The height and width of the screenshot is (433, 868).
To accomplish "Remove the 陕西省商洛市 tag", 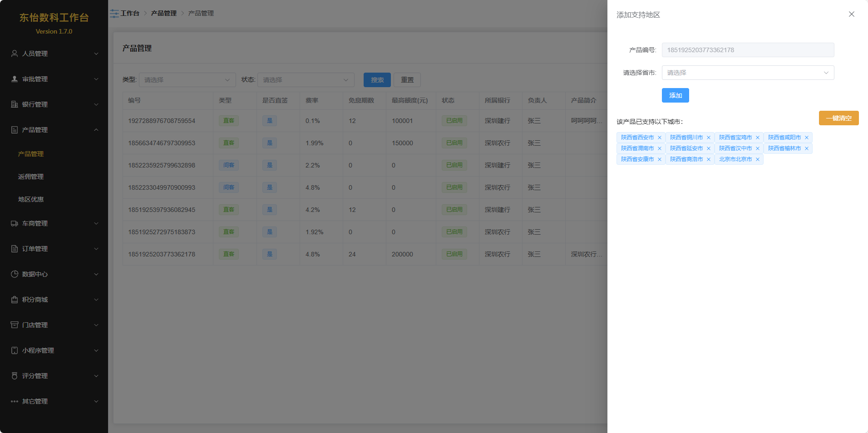I will point(708,159).
